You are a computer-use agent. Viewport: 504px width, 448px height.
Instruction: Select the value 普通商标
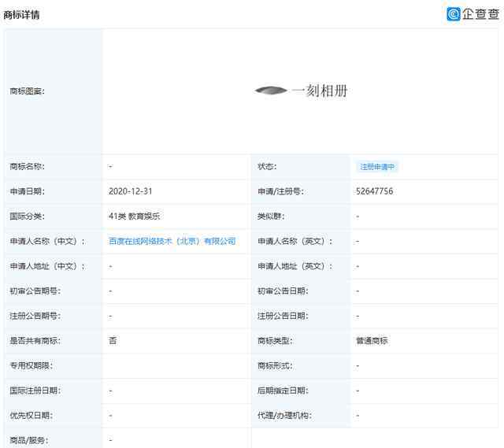pyautogui.click(x=372, y=341)
